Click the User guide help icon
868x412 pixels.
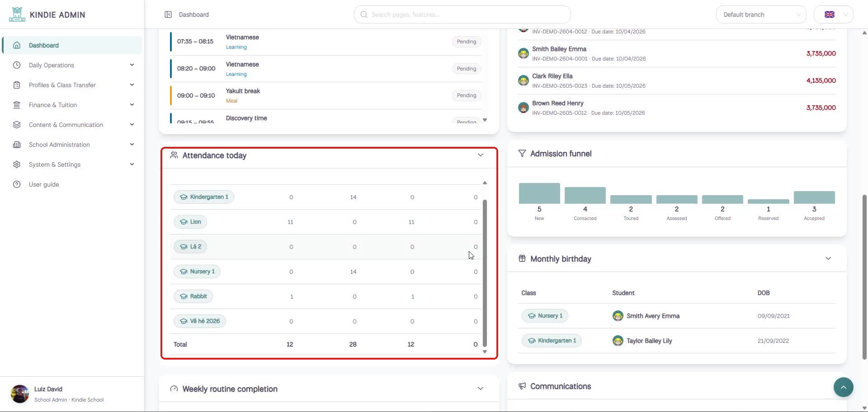[17, 184]
